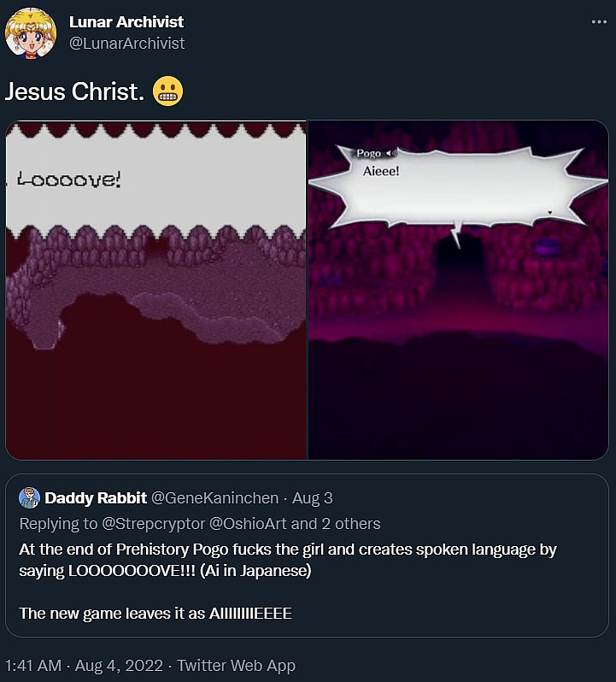
Task: Click the 1:41 AM Aug 4, 2022 timestamp
Action: 82,665
